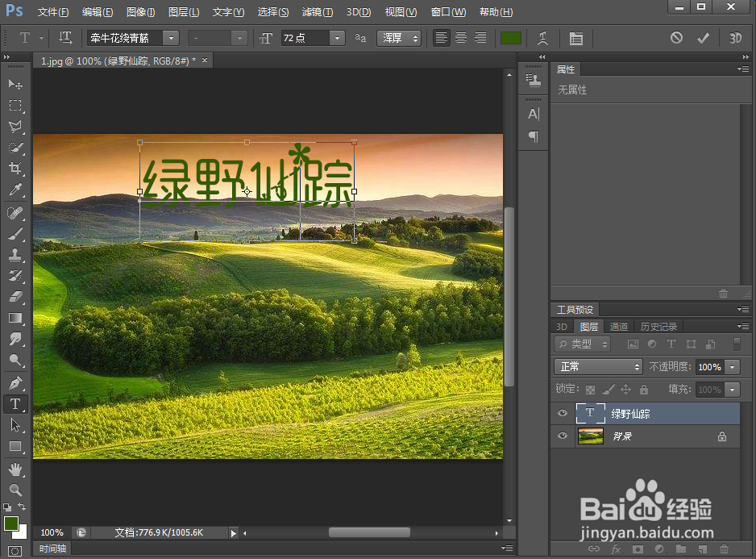Image resolution: width=756 pixels, height=559 pixels.
Task: Select the Hand tool
Action: (x=16, y=469)
